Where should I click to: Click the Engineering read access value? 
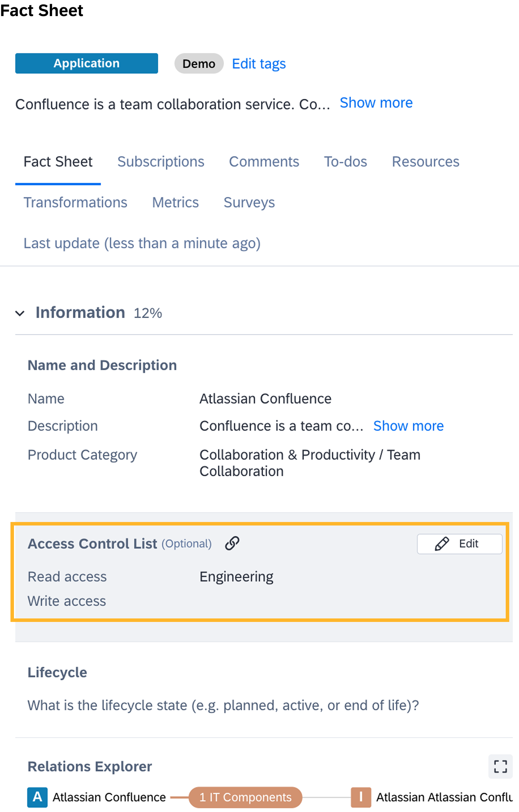(x=236, y=577)
